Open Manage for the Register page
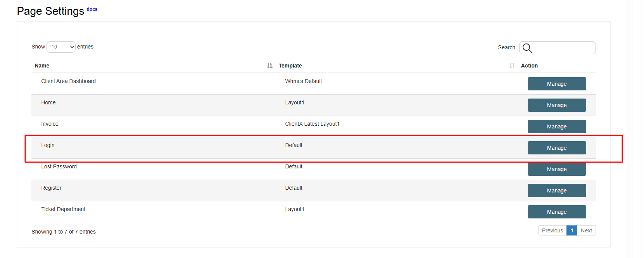The image size is (644, 258). coord(556,190)
